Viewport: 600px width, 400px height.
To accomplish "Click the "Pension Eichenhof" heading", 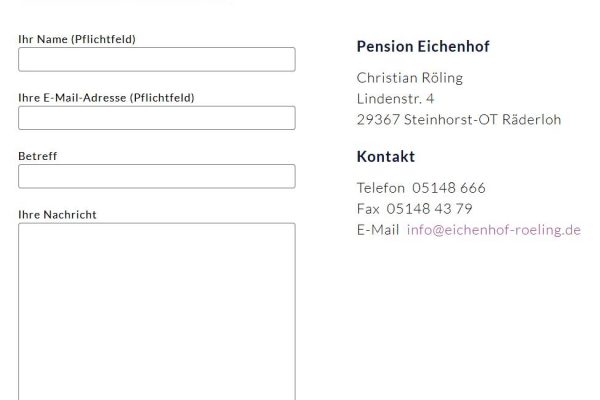I will pyautogui.click(x=423, y=46).
